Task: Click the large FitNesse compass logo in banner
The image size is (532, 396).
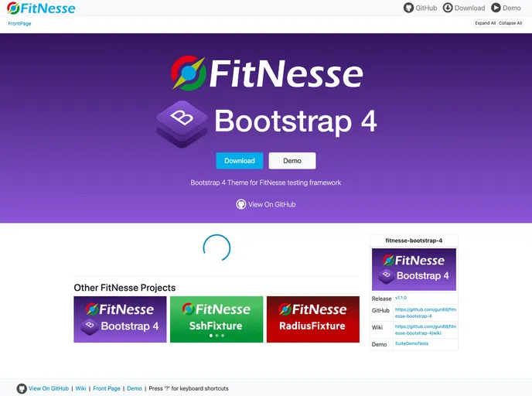Action: (x=189, y=73)
